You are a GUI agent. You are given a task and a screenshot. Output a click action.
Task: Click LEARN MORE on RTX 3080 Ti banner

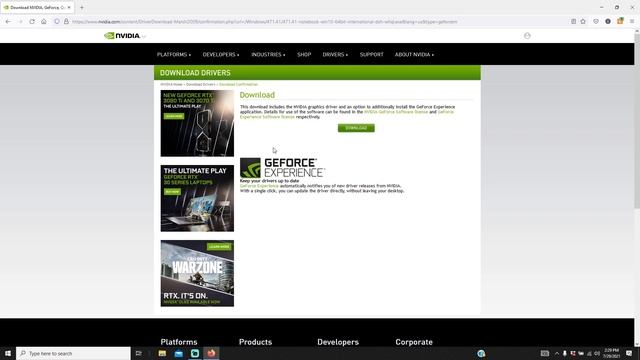[x=174, y=116]
